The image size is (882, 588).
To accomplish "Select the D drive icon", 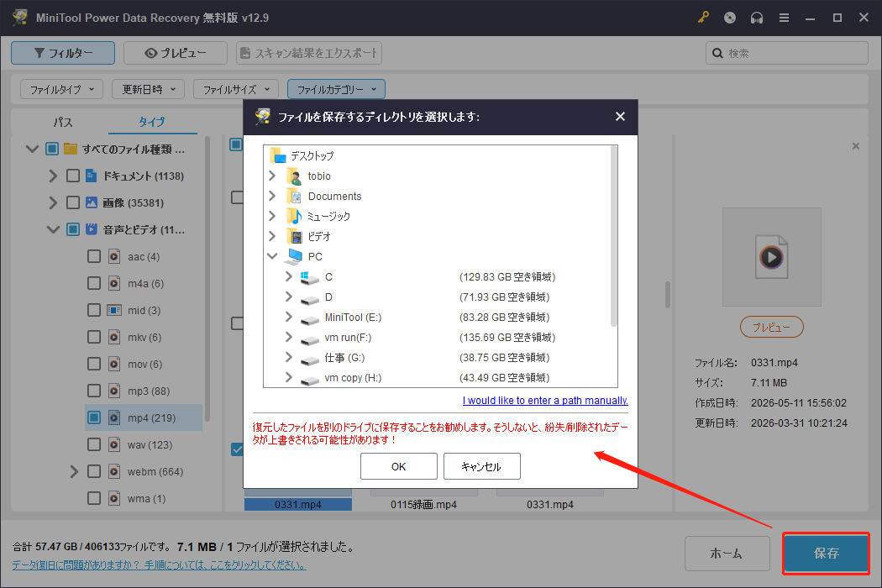I will point(309,299).
